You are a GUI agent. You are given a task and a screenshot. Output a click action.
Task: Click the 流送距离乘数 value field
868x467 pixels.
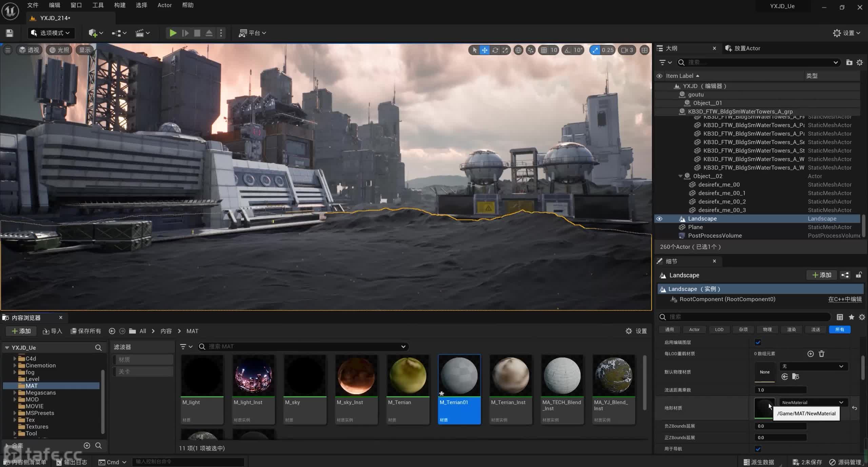pos(781,390)
